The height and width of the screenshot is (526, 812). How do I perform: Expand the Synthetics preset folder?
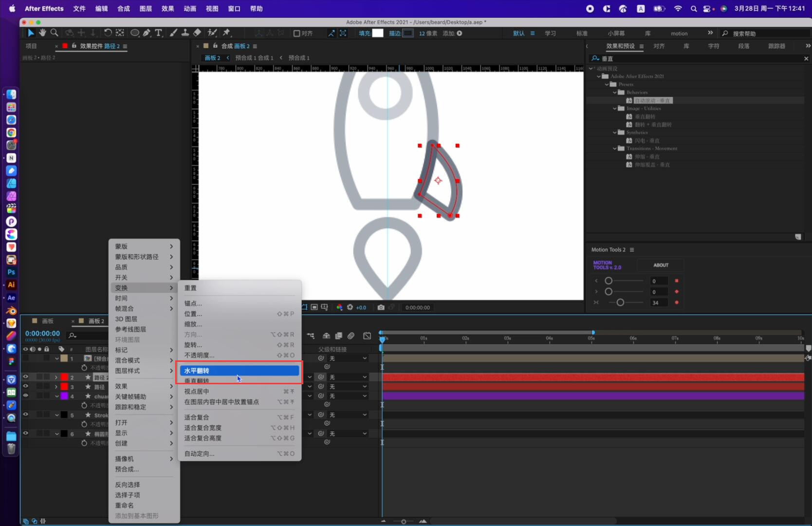click(615, 132)
